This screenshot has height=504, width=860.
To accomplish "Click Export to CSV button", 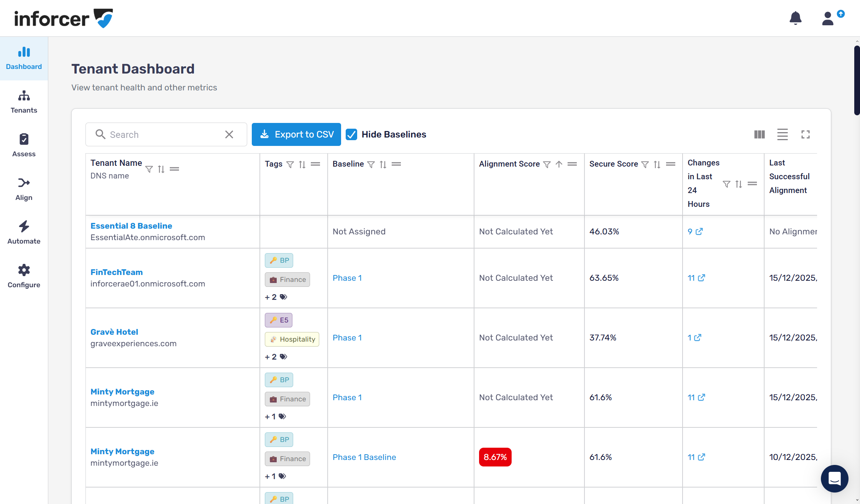I will [x=296, y=134].
